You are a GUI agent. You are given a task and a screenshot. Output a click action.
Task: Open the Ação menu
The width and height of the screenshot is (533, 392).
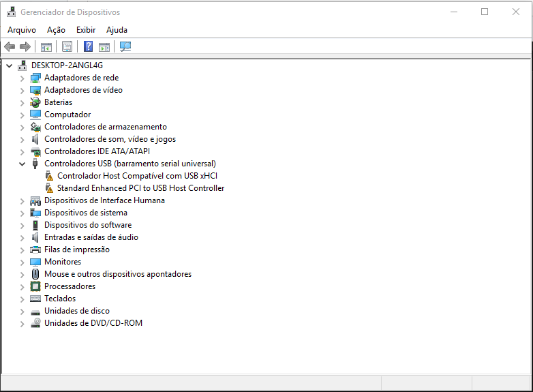(56, 30)
